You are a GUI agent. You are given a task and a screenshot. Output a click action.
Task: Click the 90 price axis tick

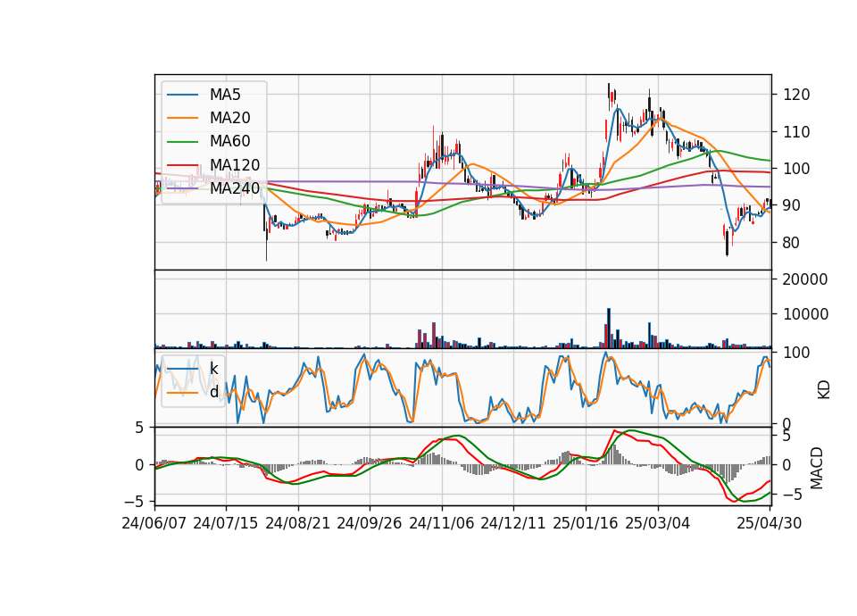point(792,205)
